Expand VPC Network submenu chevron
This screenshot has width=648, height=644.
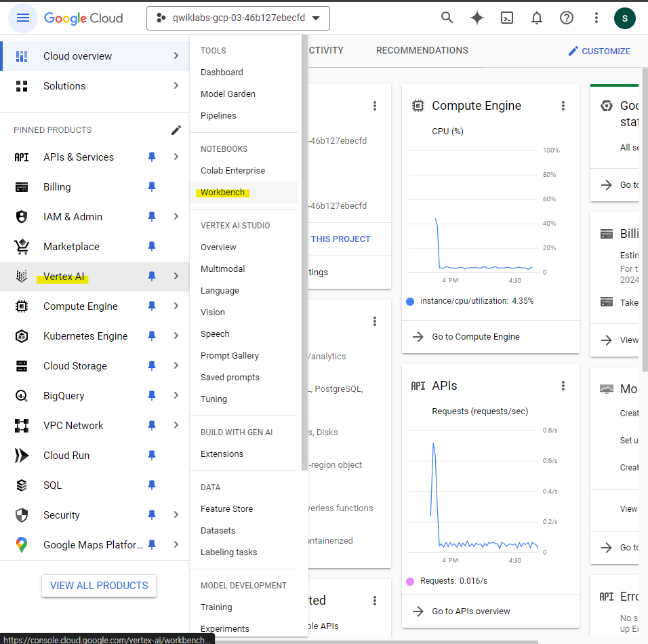coord(176,425)
